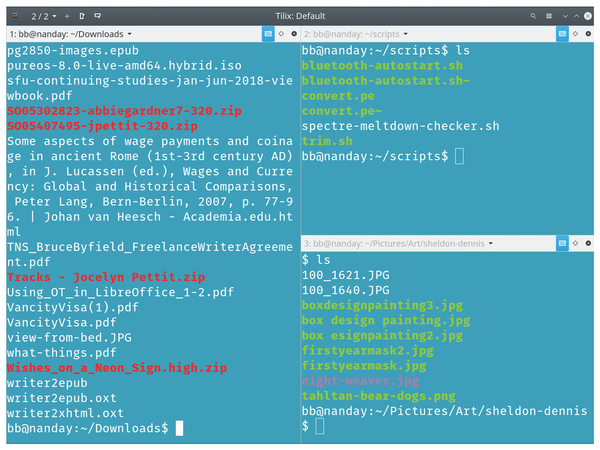Add terminal to the right

click(x=81, y=16)
